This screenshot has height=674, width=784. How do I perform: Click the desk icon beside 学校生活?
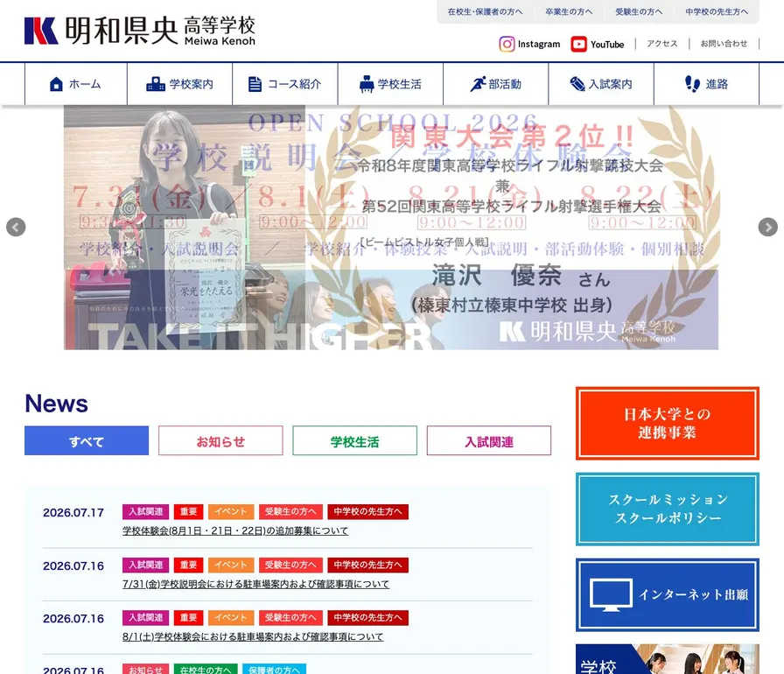[x=367, y=84]
